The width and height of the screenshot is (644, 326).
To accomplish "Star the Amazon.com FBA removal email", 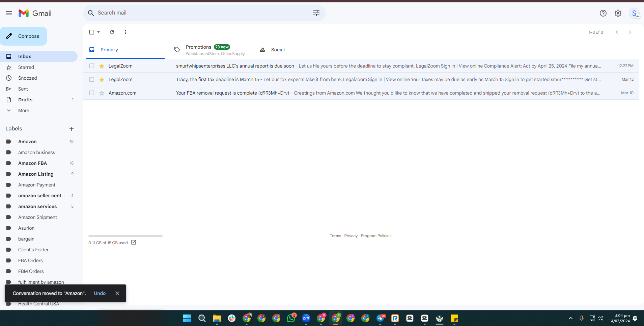I will point(102,93).
